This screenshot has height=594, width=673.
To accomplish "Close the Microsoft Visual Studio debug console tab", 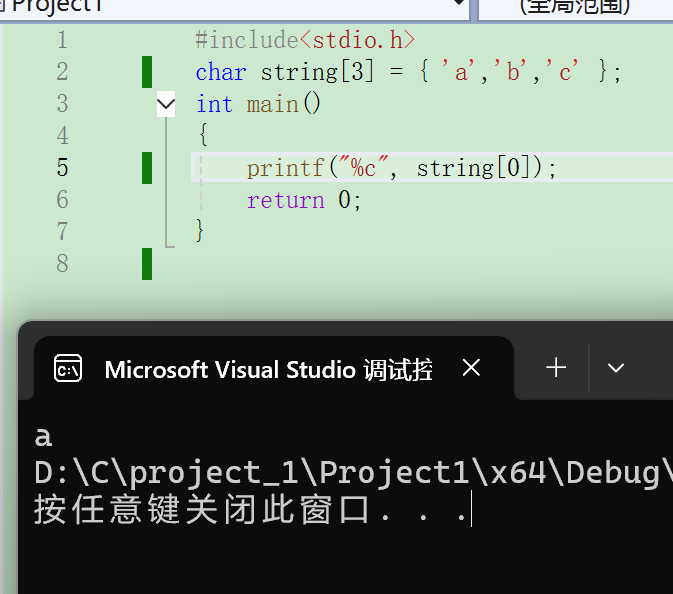I will click(471, 369).
